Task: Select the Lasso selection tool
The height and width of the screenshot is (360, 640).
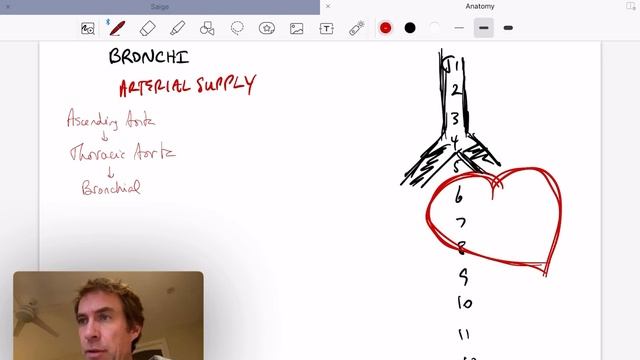Action: pyautogui.click(x=237, y=28)
